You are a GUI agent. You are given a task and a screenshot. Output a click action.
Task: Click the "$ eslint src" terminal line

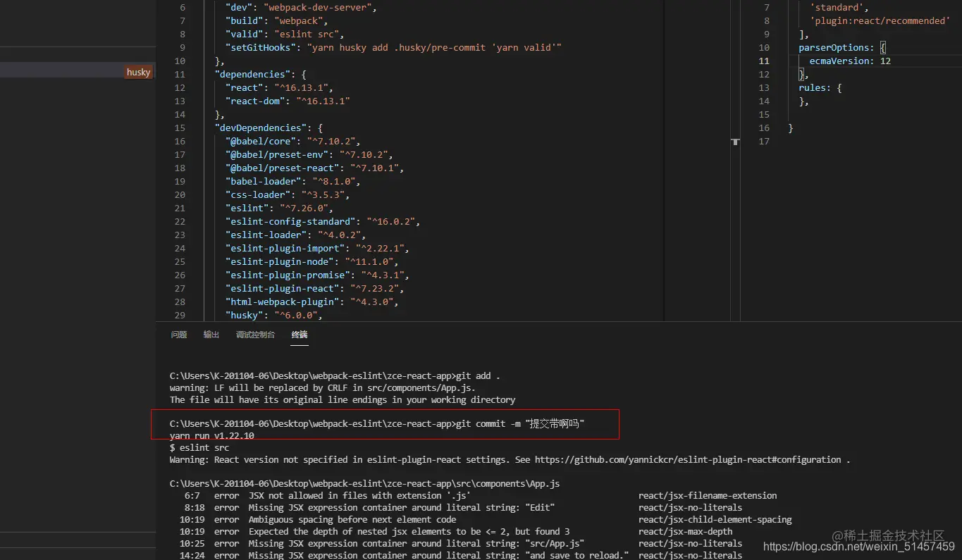(x=199, y=447)
